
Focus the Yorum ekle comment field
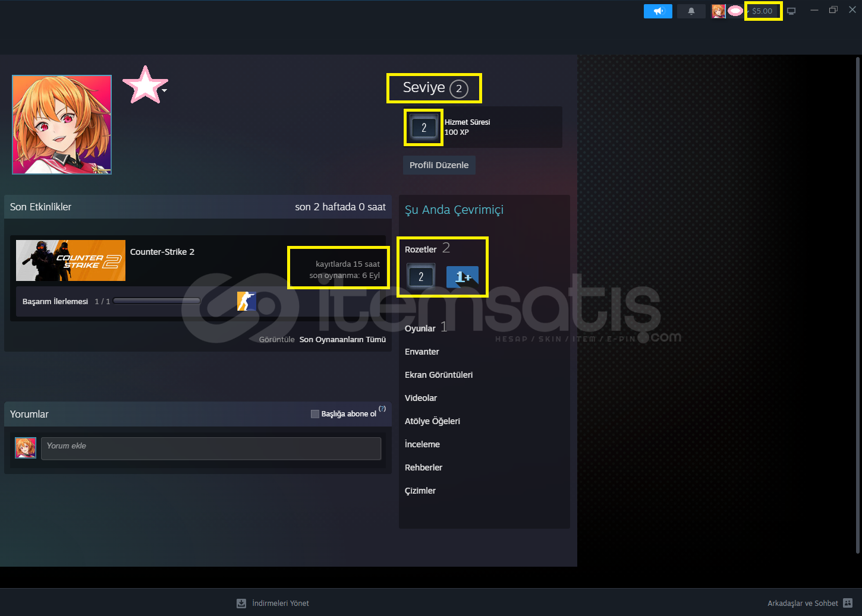pos(211,448)
